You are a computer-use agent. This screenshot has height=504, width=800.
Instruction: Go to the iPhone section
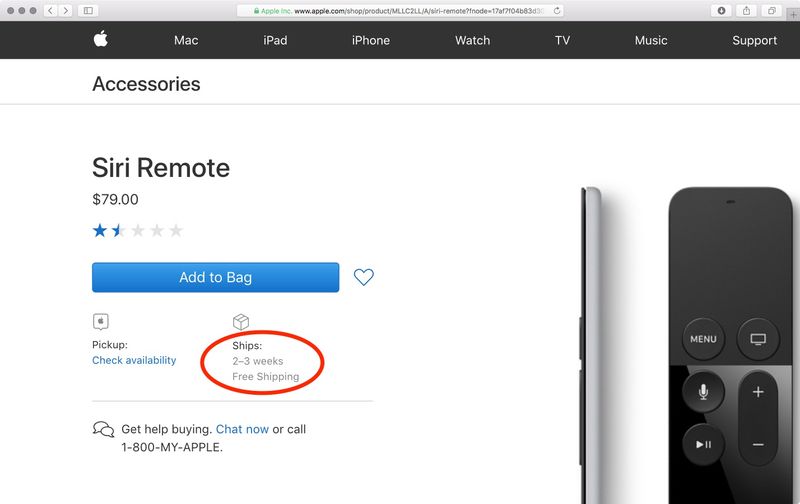click(x=371, y=40)
